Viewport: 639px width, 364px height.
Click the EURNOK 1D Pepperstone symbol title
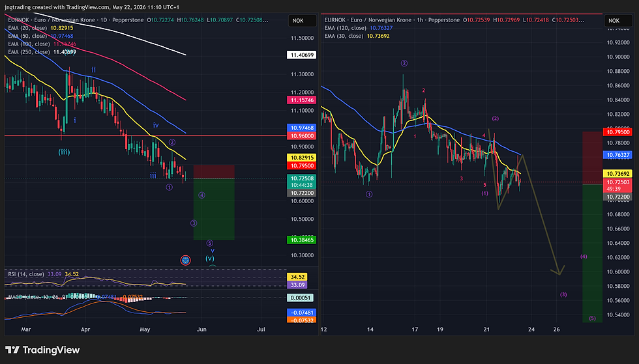click(76, 20)
